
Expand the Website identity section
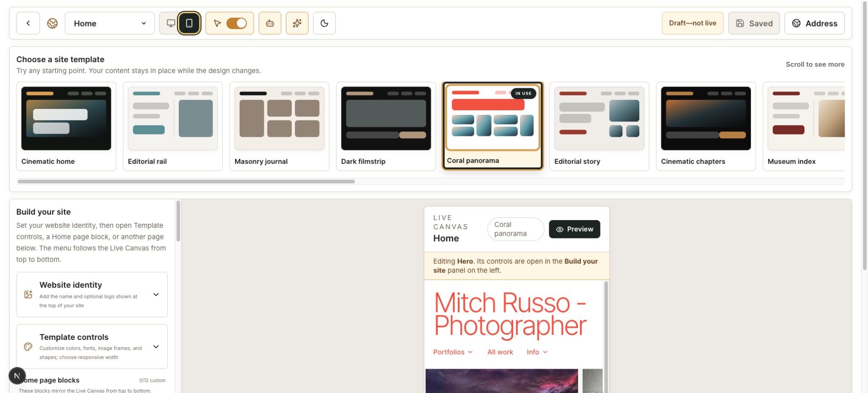(x=92, y=295)
